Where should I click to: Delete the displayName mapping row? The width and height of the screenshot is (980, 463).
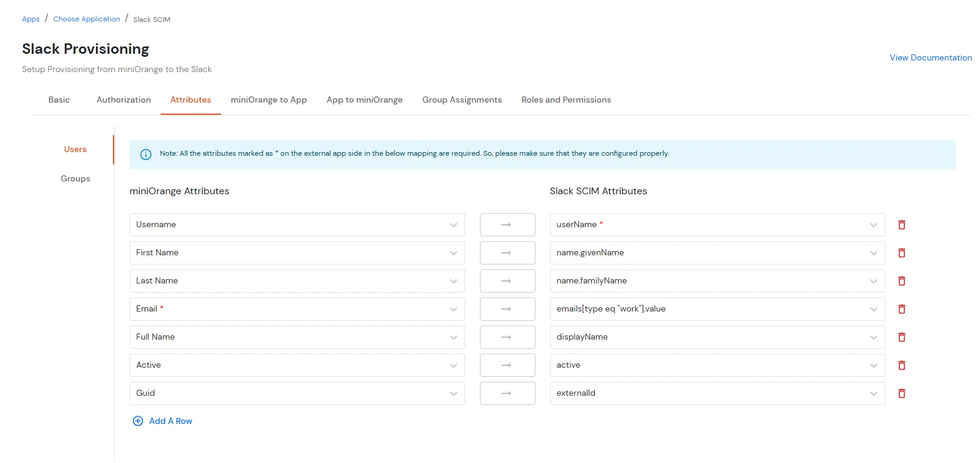coord(901,337)
